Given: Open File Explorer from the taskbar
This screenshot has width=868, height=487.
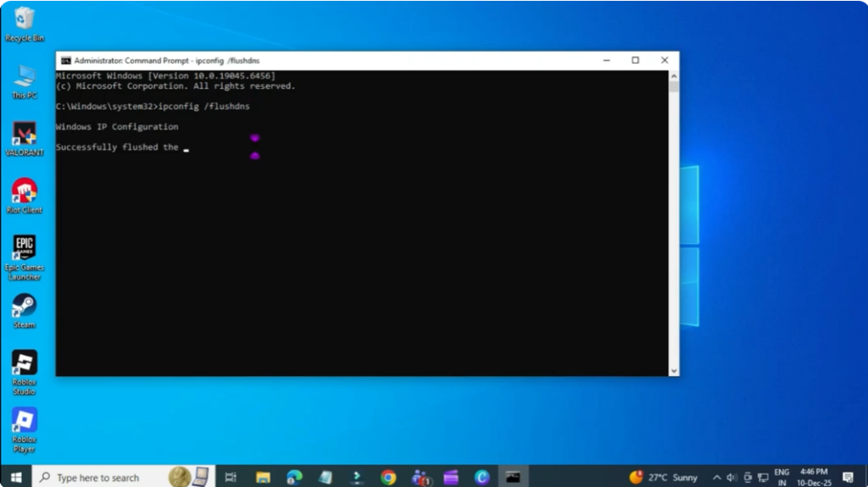Looking at the screenshot, I should 263,477.
